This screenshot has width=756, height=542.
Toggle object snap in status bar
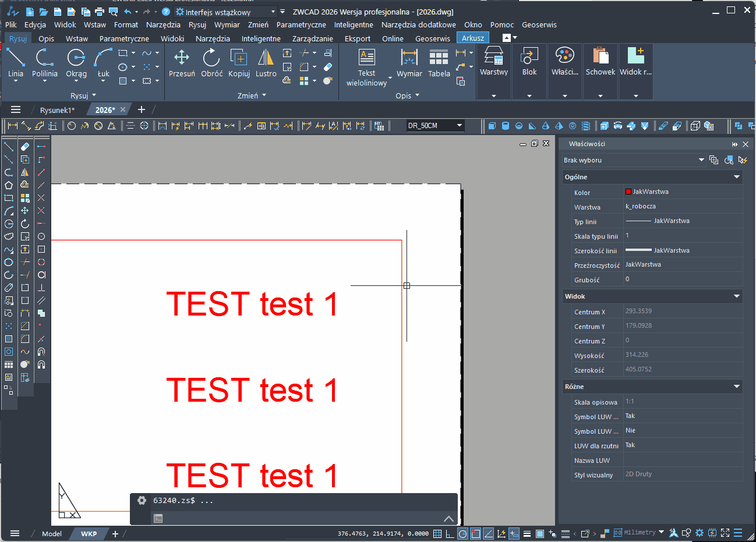click(475, 533)
